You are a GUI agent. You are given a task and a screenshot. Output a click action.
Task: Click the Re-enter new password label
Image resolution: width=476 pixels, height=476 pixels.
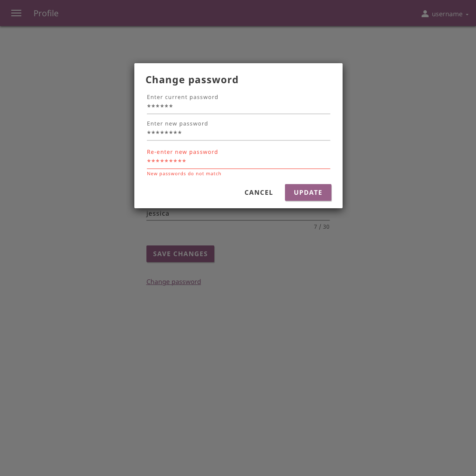[x=182, y=152]
